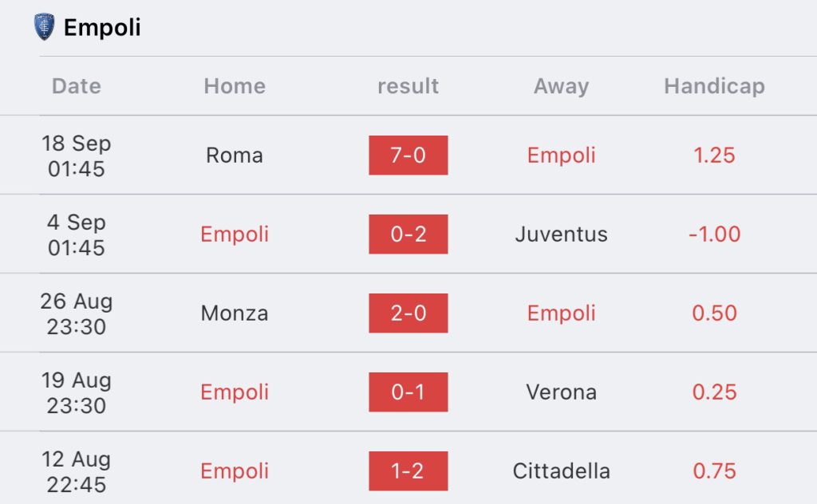
Task: Click the 1-2 result badge
Action: pyautogui.click(x=408, y=471)
